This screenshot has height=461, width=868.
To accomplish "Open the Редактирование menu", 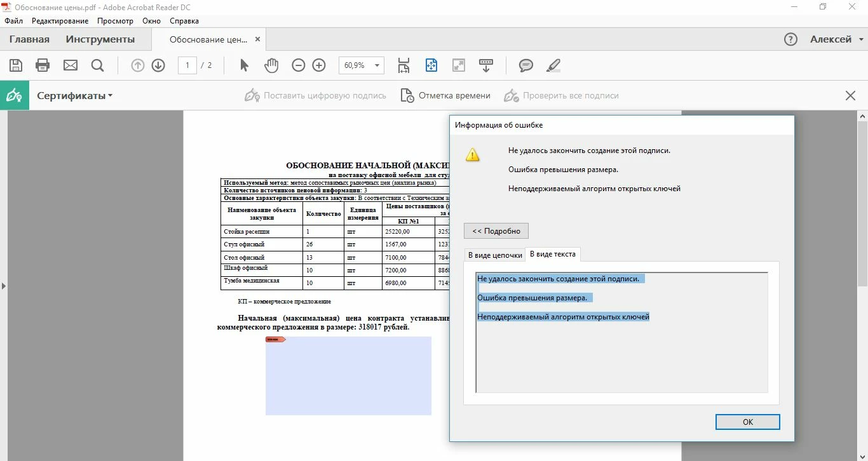I will pyautogui.click(x=60, y=21).
